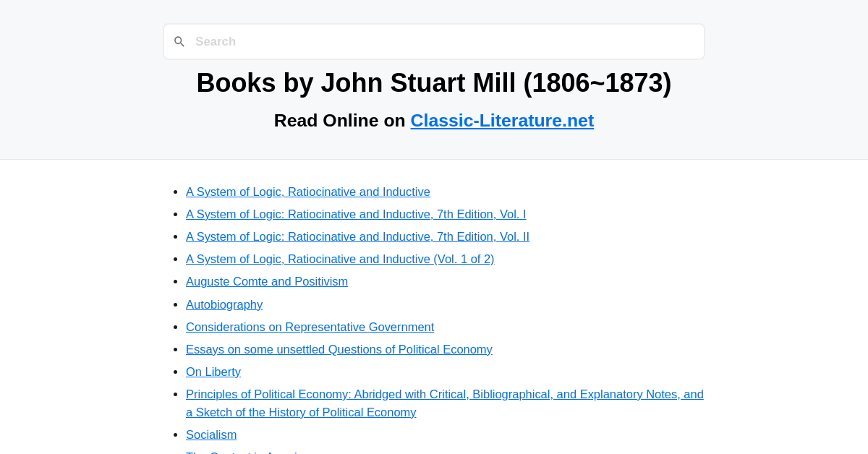Open 'A System of Logic, Ratiocinative and Inductive'

pyautogui.click(x=307, y=192)
